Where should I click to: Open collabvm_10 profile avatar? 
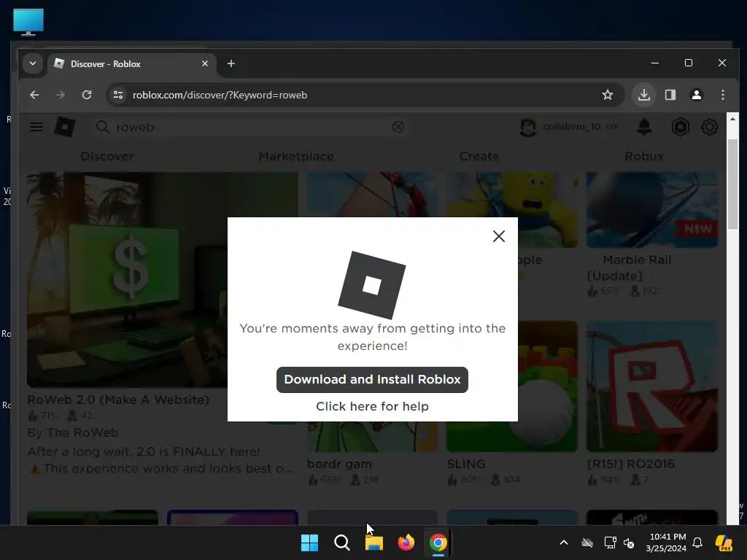point(528,127)
